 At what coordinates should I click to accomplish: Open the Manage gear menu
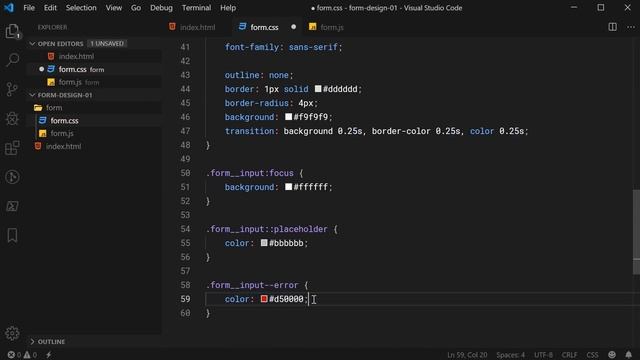12,333
